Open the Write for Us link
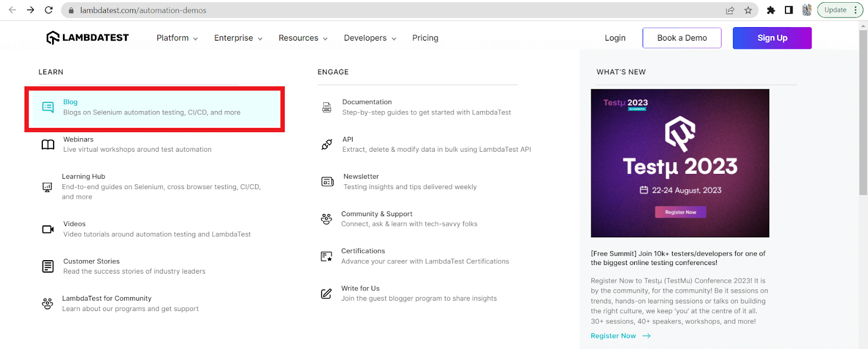Viewport: 868px width, 349px height. click(360, 288)
